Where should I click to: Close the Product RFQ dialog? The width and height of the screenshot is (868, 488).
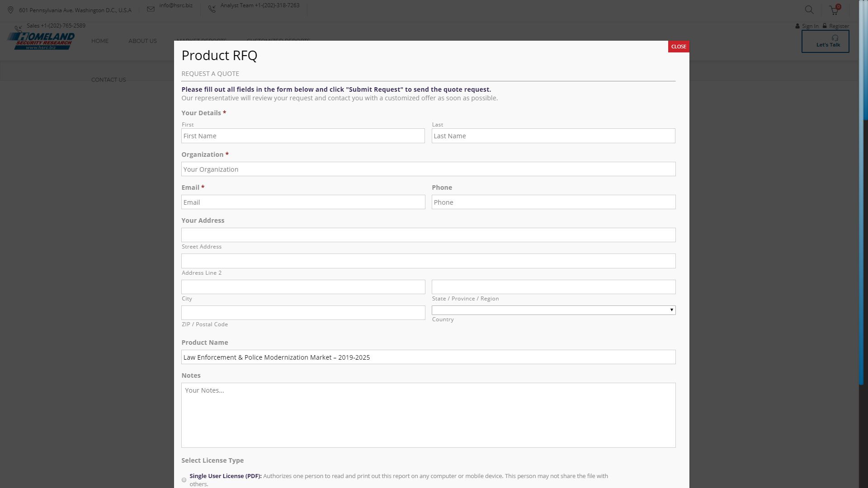679,47
